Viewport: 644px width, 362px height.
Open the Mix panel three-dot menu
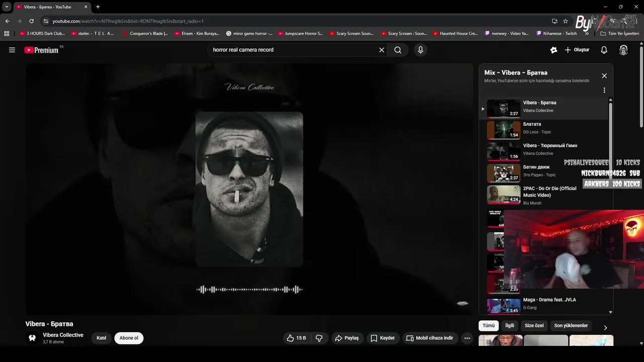[x=604, y=90]
